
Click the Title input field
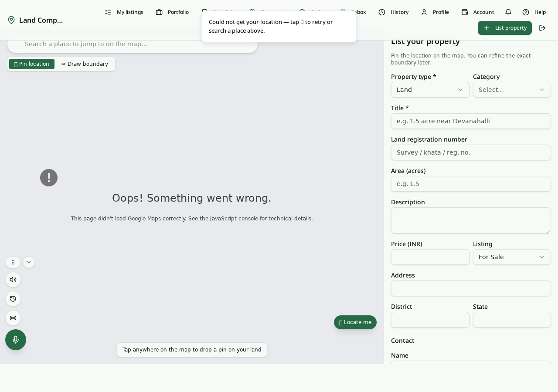coord(471,121)
